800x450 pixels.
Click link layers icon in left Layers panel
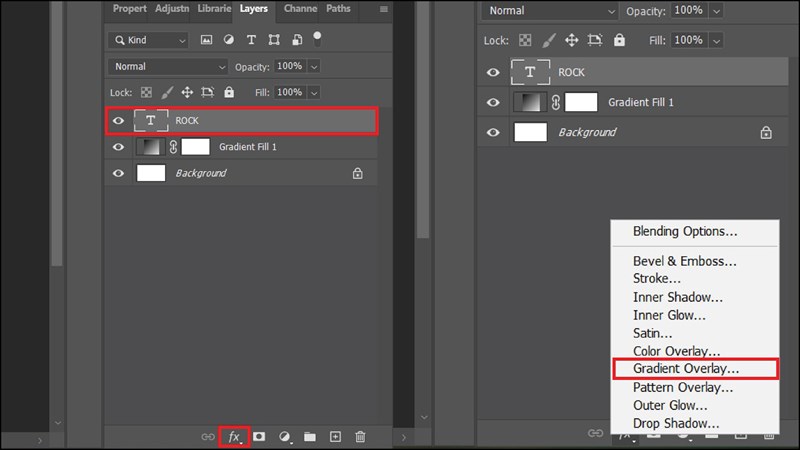tap(208, 437)
